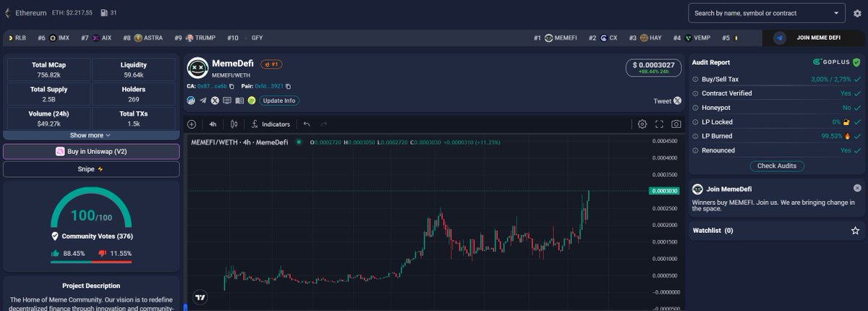Add MemeDefi to watchlist star
The height and width of the screenshot is (311, 868).
(856, 231)
